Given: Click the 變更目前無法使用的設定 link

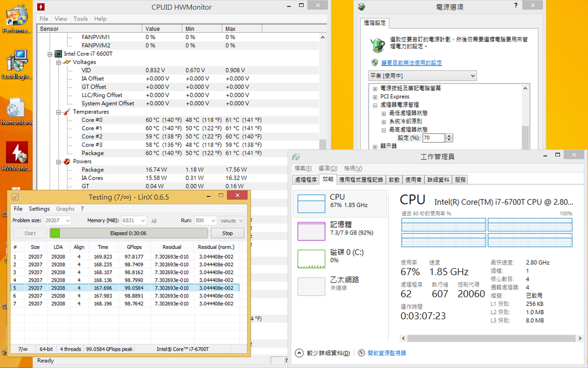Looking at the screenshot, I should pyautogui.click(x=411, y=63).
